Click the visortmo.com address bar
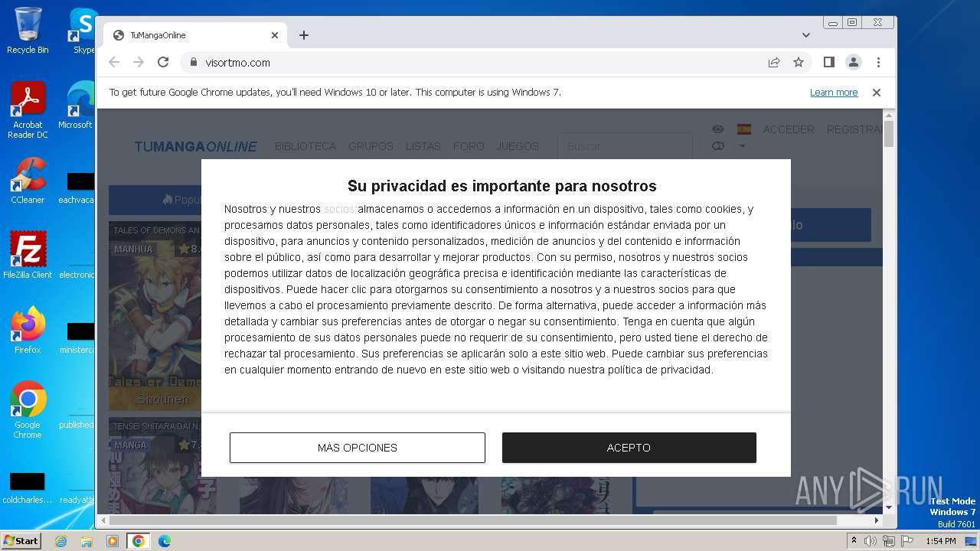Viewport: 980px width, 551px height. [475, 63]
